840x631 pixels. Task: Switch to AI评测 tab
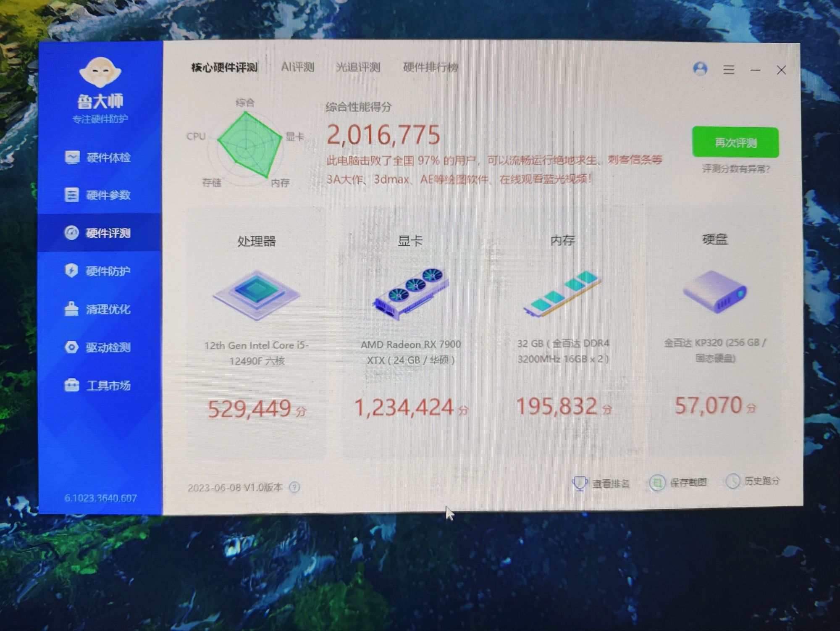point(297,67)
